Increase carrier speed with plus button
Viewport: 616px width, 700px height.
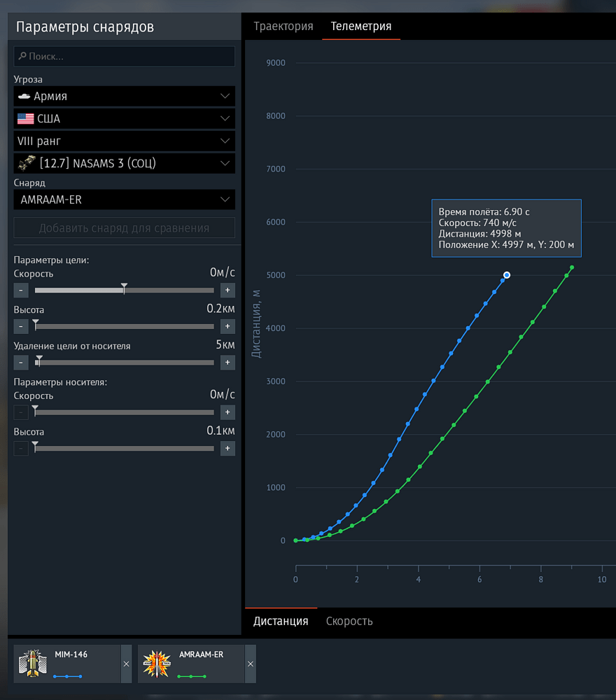point(227,412)
